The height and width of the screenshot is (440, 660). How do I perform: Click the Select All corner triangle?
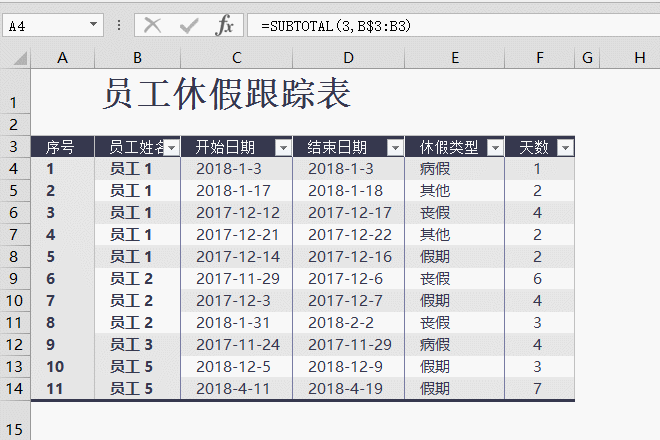click(x=20, y=58)
